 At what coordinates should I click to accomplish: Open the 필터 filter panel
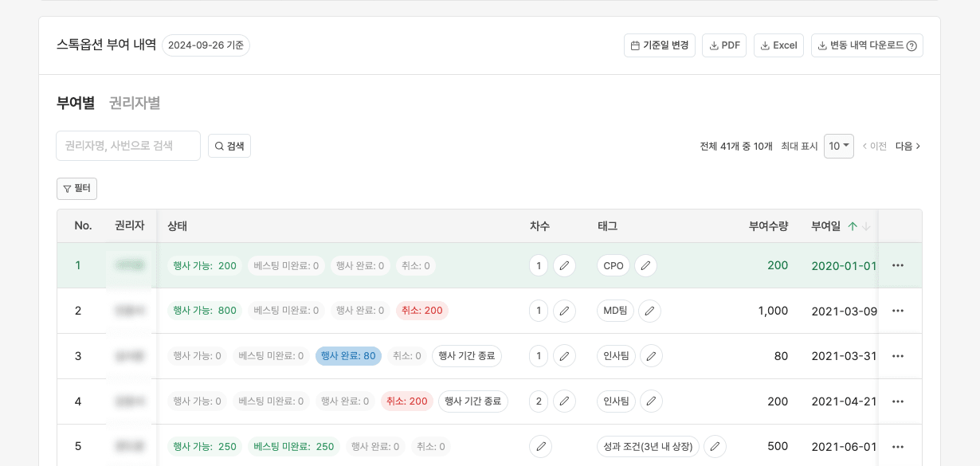pyautogui.click(x=76, y=189)
